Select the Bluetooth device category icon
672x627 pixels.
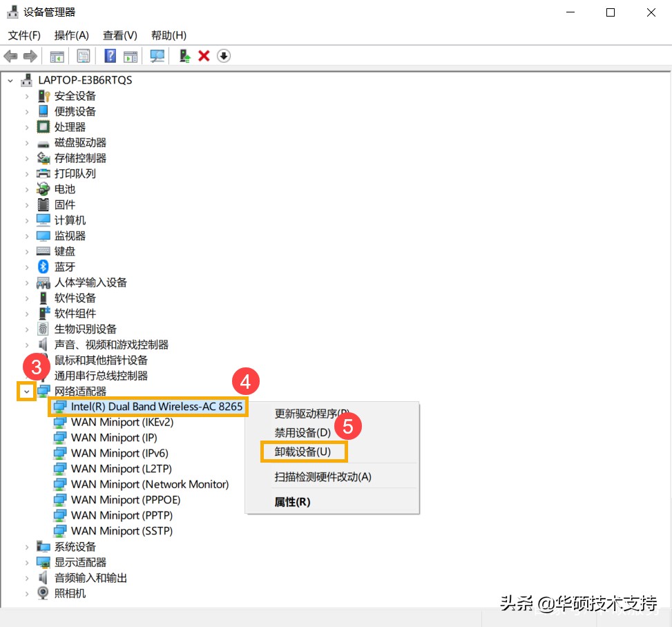click(x=41, y=267)
